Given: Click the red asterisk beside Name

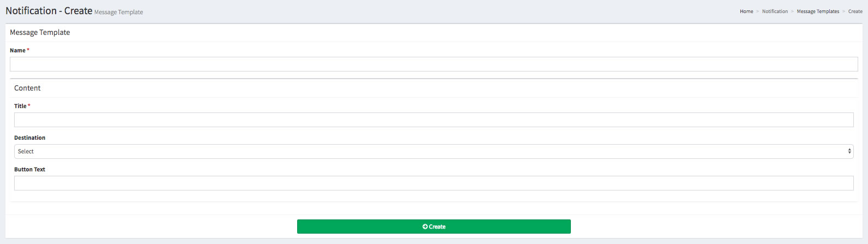Looking at the screenshot, I should click(28, 50).
